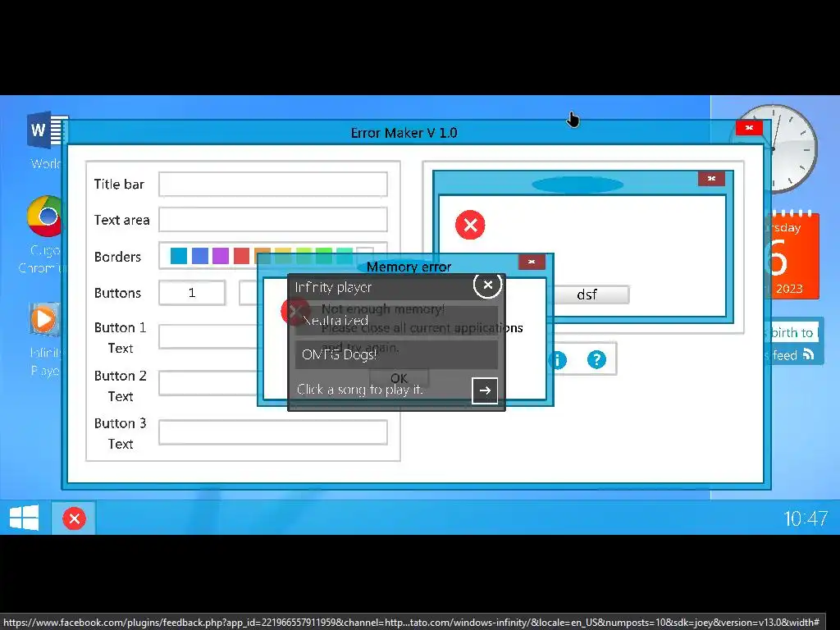Open the Infinity Player desktop icon

44,320
